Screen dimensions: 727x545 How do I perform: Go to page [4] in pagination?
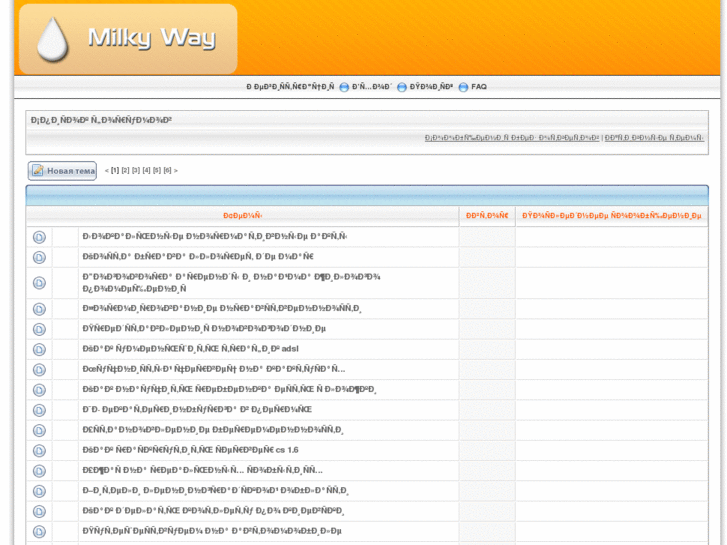pyautogui.click(x=147, y=171)
